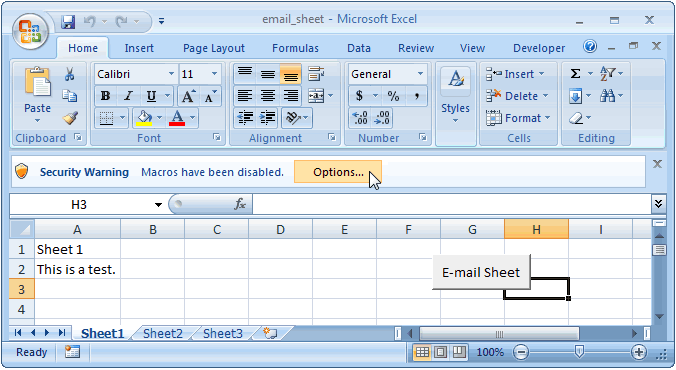The image size is (676, 370).
Task: Click Decrease Decimal icon
Action: click(x=382, y=118)
